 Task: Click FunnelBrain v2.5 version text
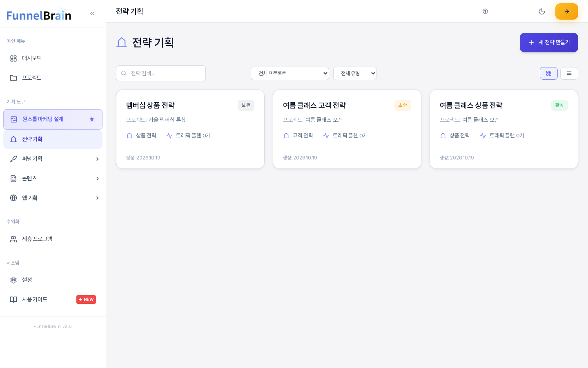point(53,326)
